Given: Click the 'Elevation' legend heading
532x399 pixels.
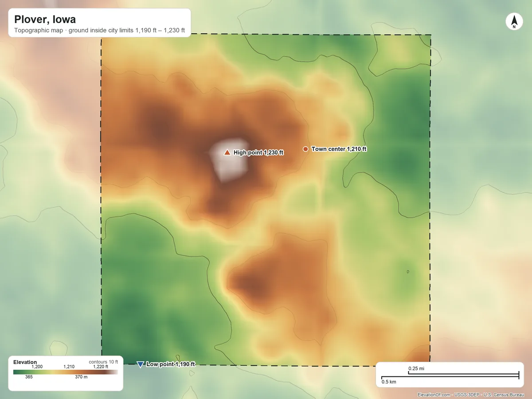Looking at the screenshot, I should pyautogui.click(x=25, y=362).
